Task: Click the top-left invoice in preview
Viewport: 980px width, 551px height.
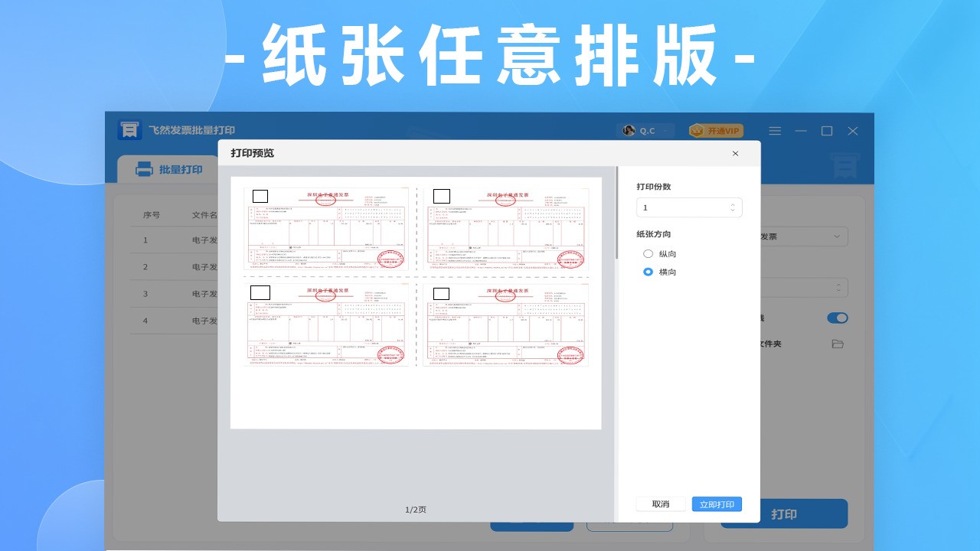Action: point(327,227)
